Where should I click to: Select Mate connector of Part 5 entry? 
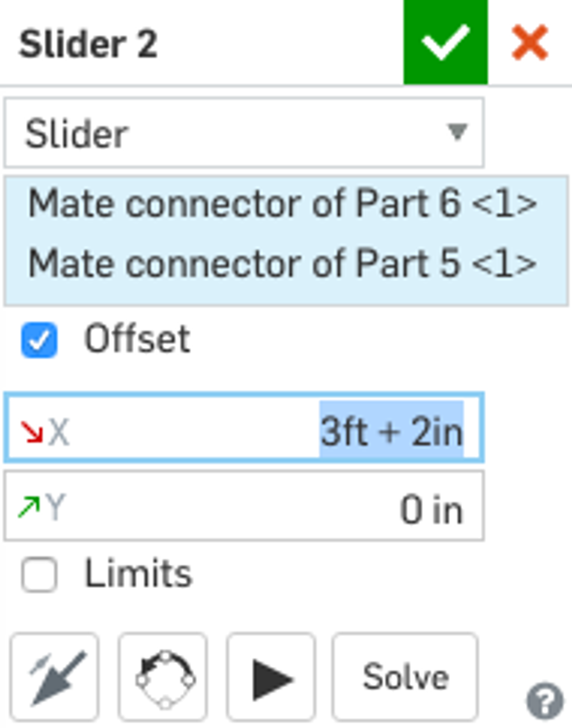(282, 264)
